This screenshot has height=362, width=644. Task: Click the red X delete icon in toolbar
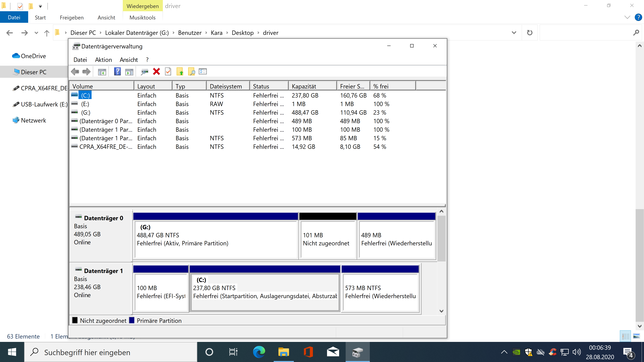coord(156,72)
